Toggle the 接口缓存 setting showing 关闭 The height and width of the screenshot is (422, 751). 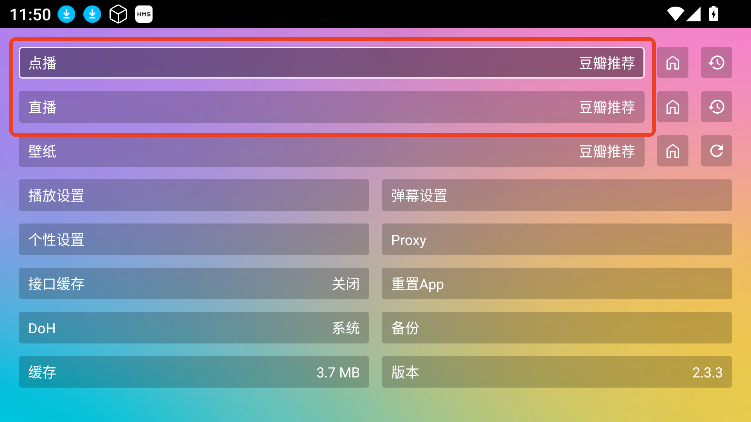tap(194, 284)
